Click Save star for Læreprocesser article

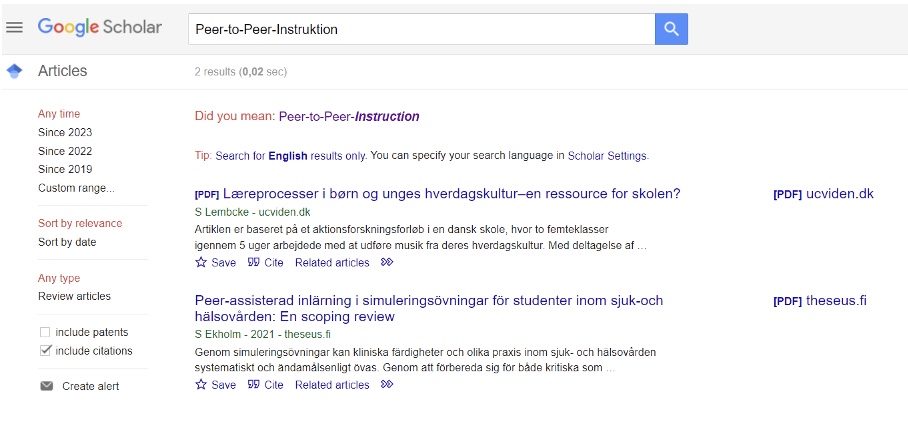pyautogui.click(x=201, y=263)
